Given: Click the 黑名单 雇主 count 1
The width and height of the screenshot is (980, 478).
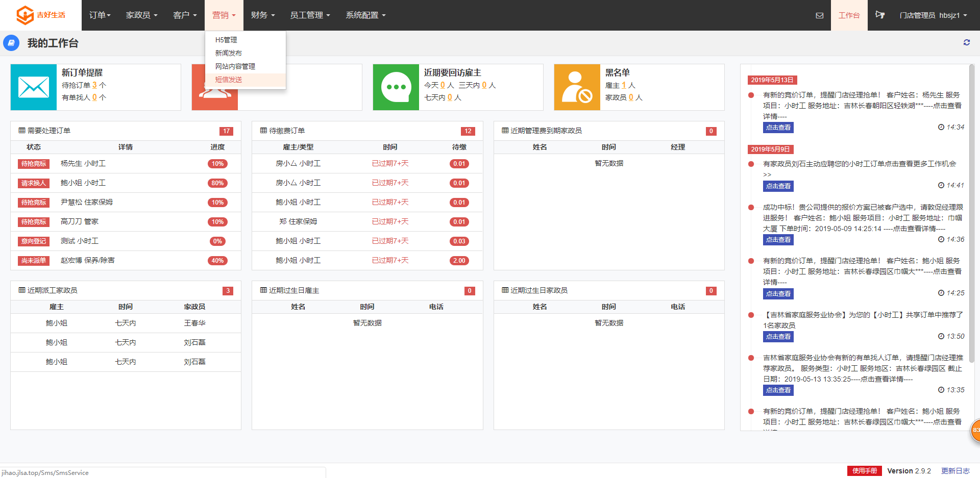Looking at the screenshot, I should [624, 85].
